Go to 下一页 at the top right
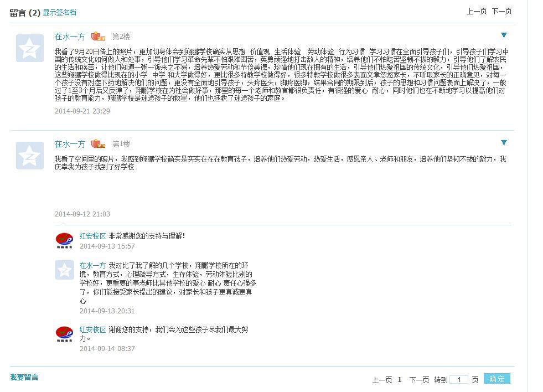This screenshot has width=543, height=392. pyautogui.click(x=502, y=12)
